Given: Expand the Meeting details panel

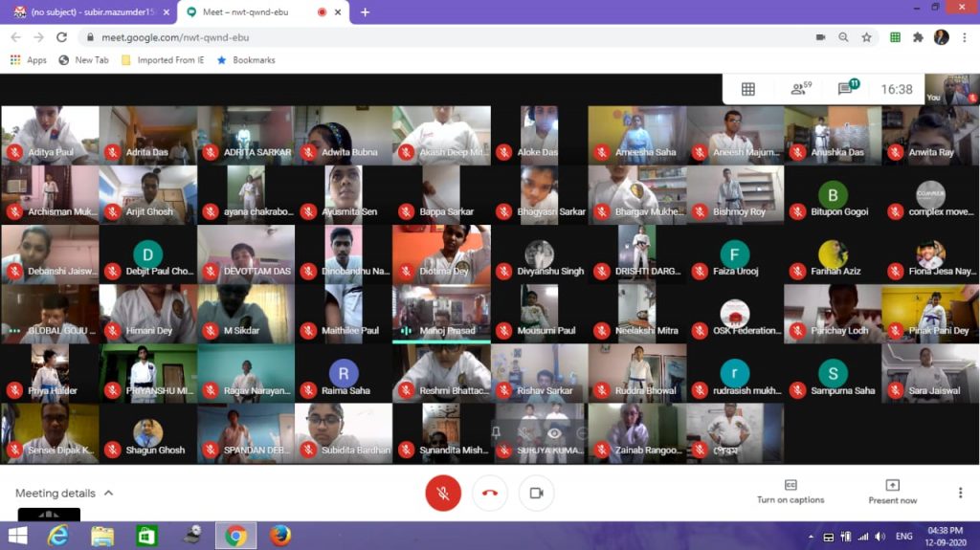Looking at the screenshot, I should tap(64, 493).
